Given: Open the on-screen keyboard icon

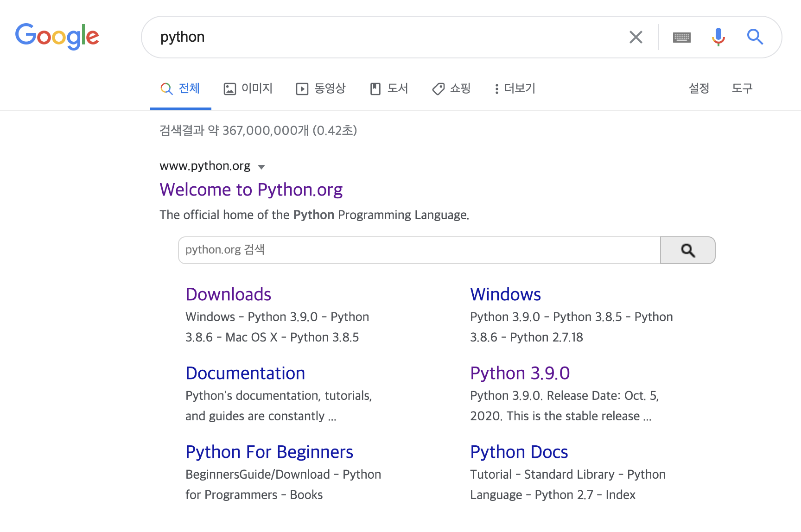Looking at the screenshot, I should tap(682, 37).
